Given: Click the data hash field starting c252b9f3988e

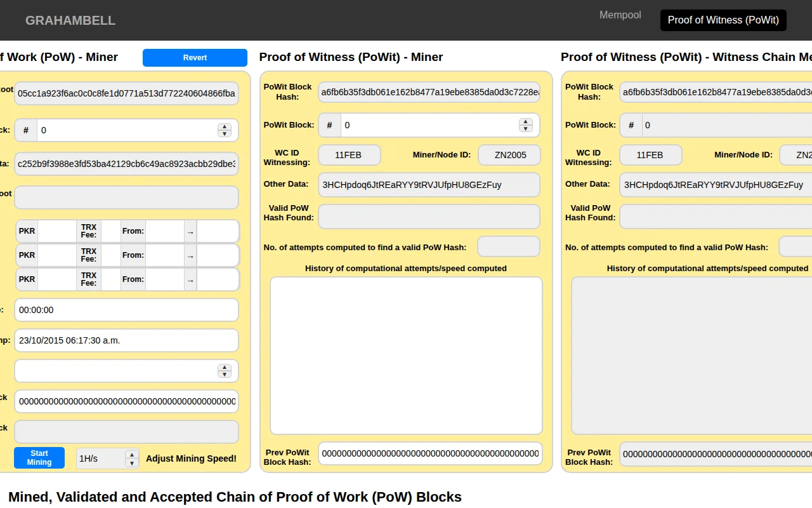Looking at the screenshot, I should tap(126, 164).
